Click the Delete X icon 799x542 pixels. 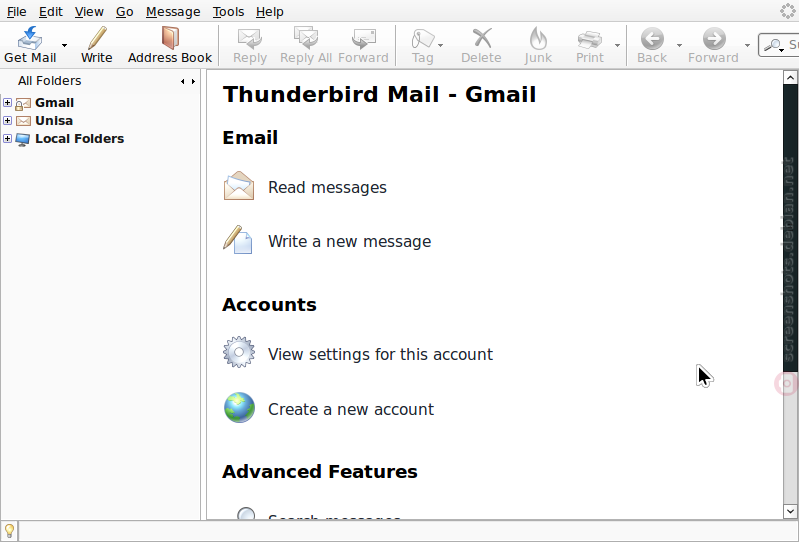pyautogui.click(x=482, y=38)
